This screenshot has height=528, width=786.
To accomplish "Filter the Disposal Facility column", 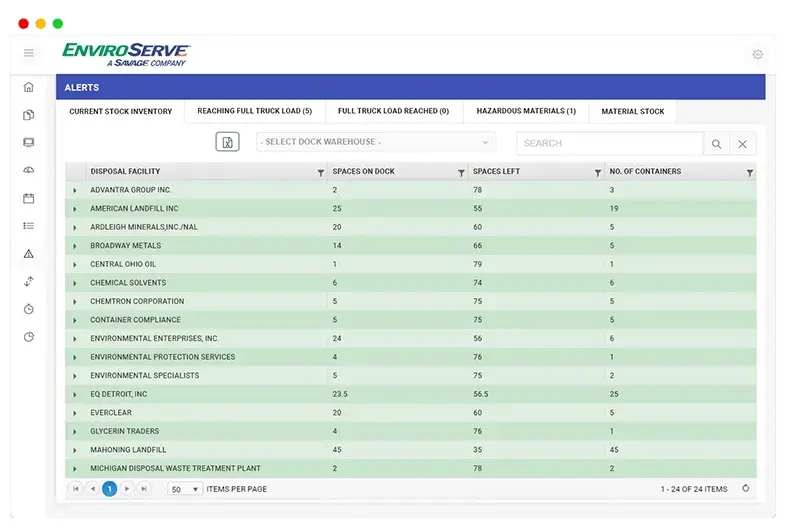I will [320, 172].
